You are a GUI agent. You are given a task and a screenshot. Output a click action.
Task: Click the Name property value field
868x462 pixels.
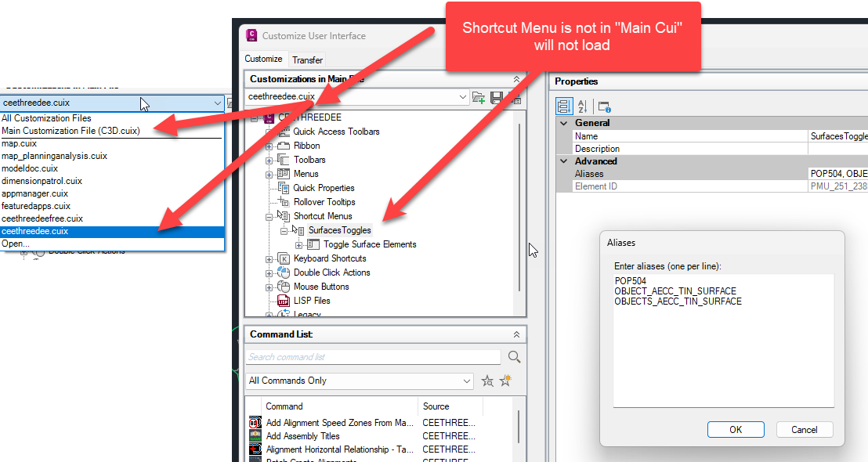[x=838, y=136]
